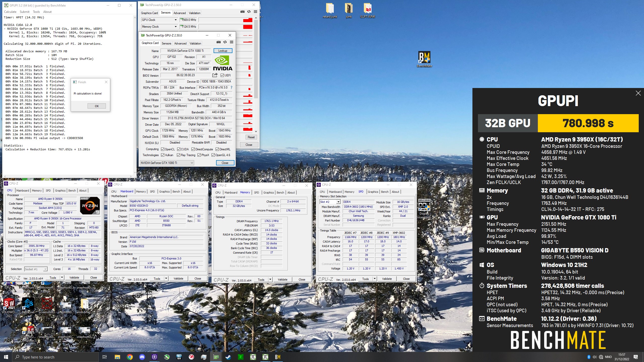Toggle the OpenGL 4.6 checkbox
644x362 pixels.
coord(213,155)
